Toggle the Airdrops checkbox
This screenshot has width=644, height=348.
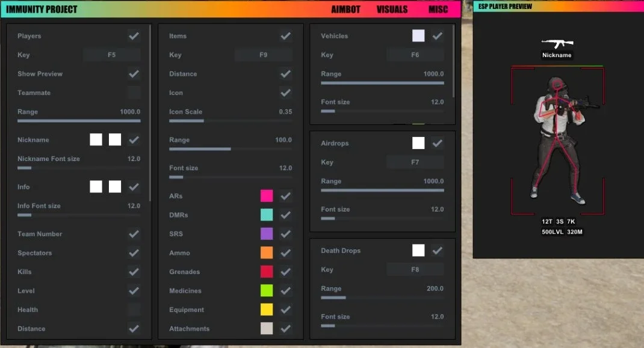(x=438, y=143)
